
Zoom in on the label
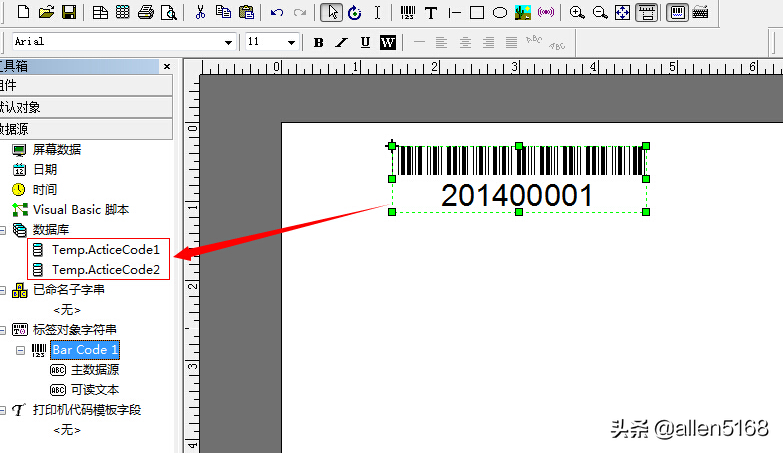(x=577, y=12)
